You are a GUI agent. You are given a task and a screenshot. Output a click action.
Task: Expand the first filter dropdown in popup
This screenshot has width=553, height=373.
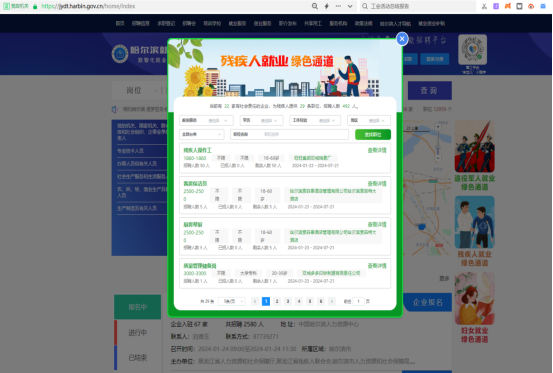(x=206, y=121)
